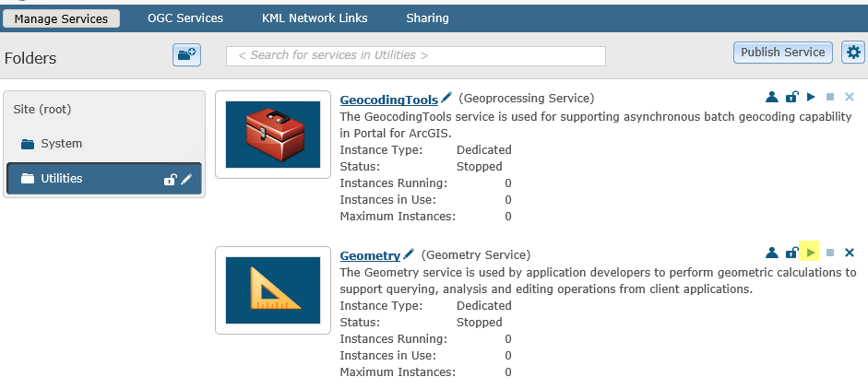
Task: Toggle the lock icon on GeocodingTools service
Action: 791,98
